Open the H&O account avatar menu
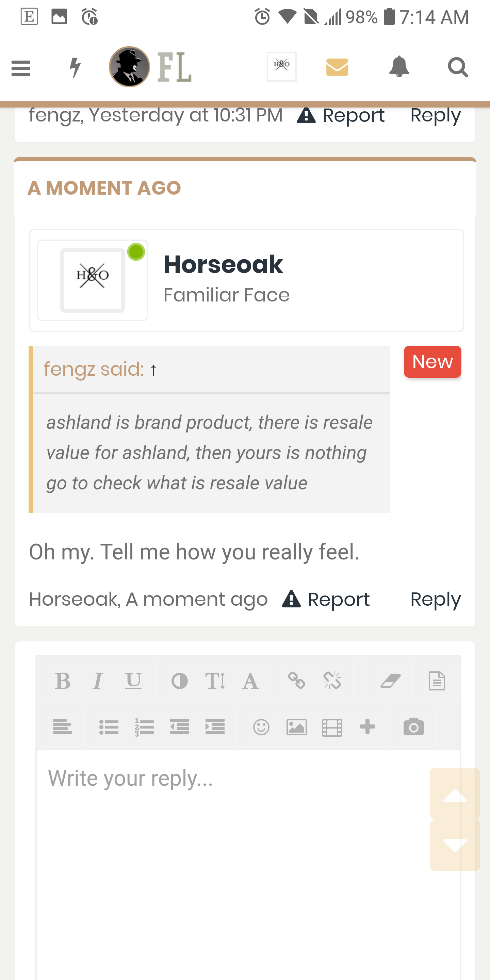Image resolution: width=490 pixels, height=980 pixels. point(281,67)
